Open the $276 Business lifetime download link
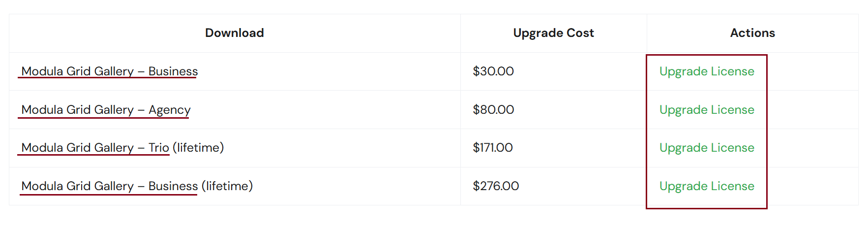The height and width of the screenshot is (231, 868). [109, 186]
